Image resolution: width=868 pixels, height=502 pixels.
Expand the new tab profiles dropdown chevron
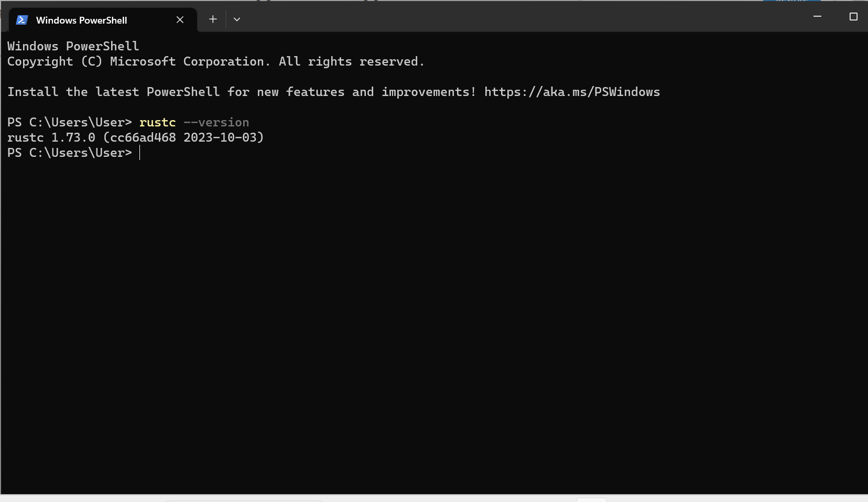tap(237, 19)
